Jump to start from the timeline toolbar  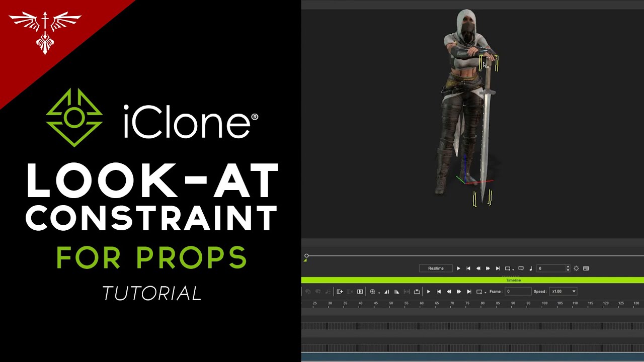[x=439, y=292]
